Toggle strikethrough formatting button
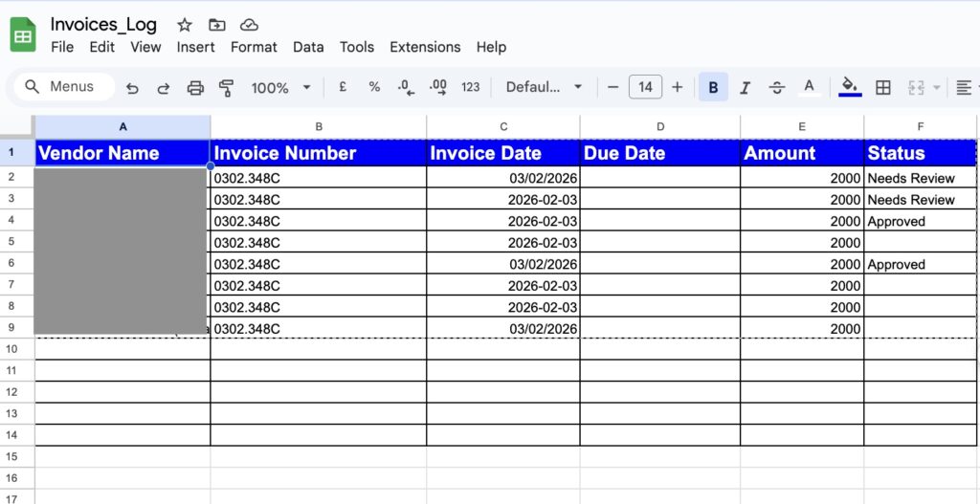Viewport: 980px width, 504px height. (x=777, y=87)
